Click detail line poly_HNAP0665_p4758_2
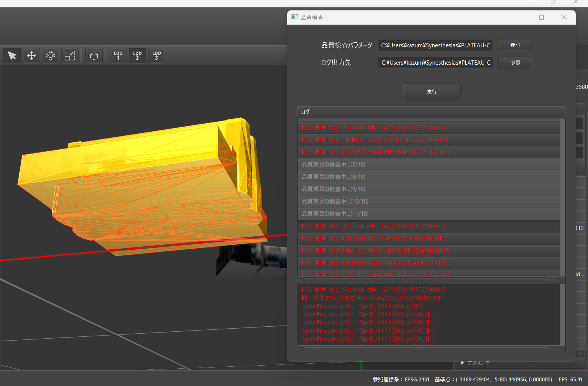588x386 pixels. click(368, 314)
